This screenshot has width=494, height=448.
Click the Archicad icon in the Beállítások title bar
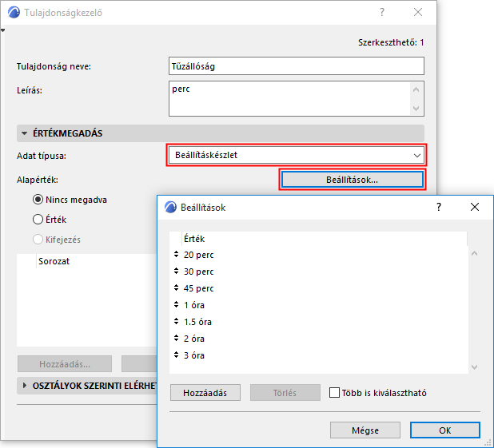[x=170, y=207]
